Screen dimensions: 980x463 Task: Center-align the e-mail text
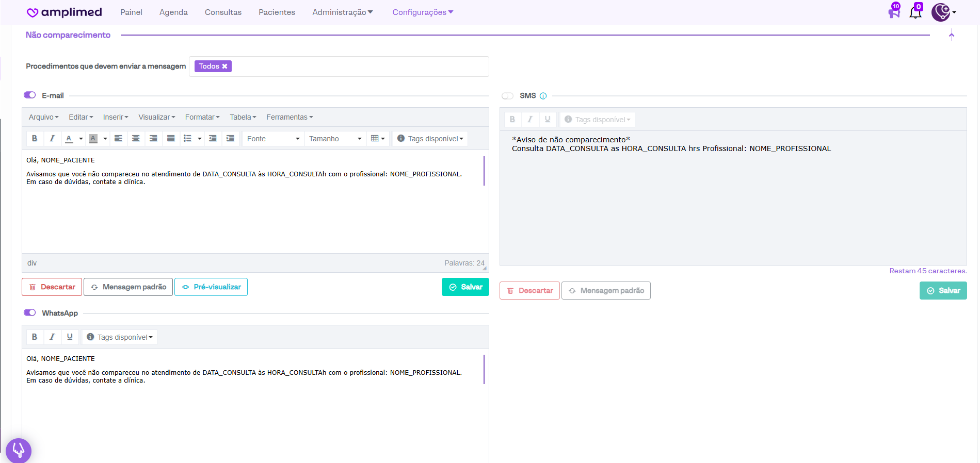pyautogui.click(x=136, y=138)
